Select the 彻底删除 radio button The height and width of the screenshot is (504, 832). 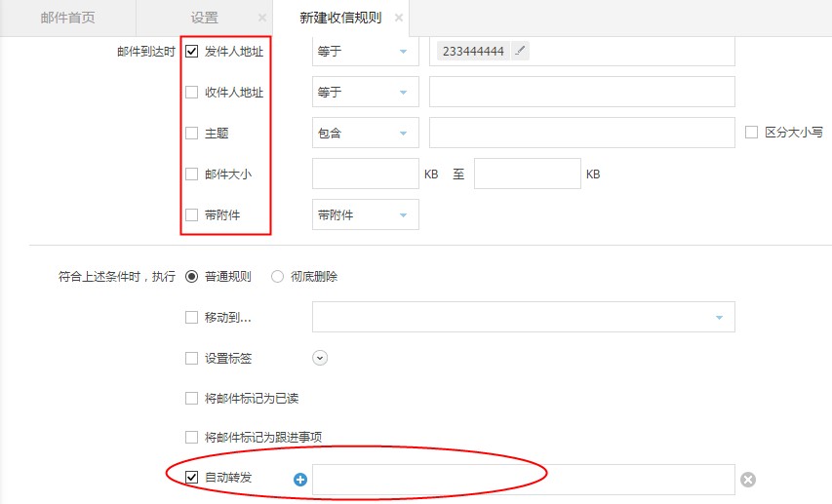pos(278,277)
